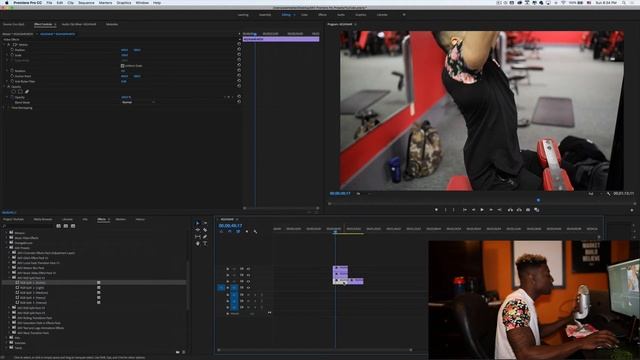Mute the first audio track
640x360 pixels.
pyautogui.click(x=249, y=295)
